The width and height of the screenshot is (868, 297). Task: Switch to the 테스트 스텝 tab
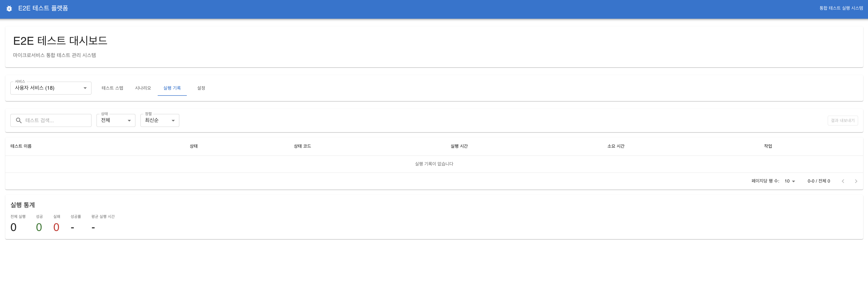[112, 88]
